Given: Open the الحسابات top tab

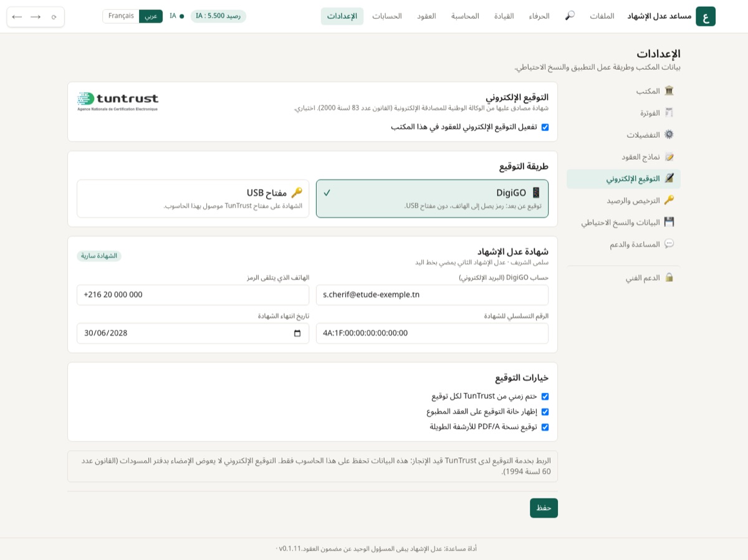Looking at the screenshot, I should (387, 16).
